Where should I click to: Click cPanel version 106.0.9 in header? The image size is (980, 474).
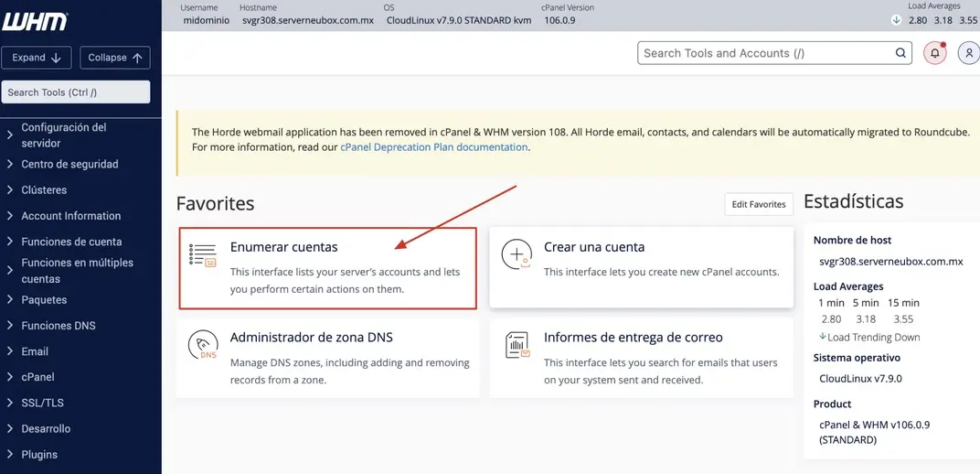pos(559,20)
